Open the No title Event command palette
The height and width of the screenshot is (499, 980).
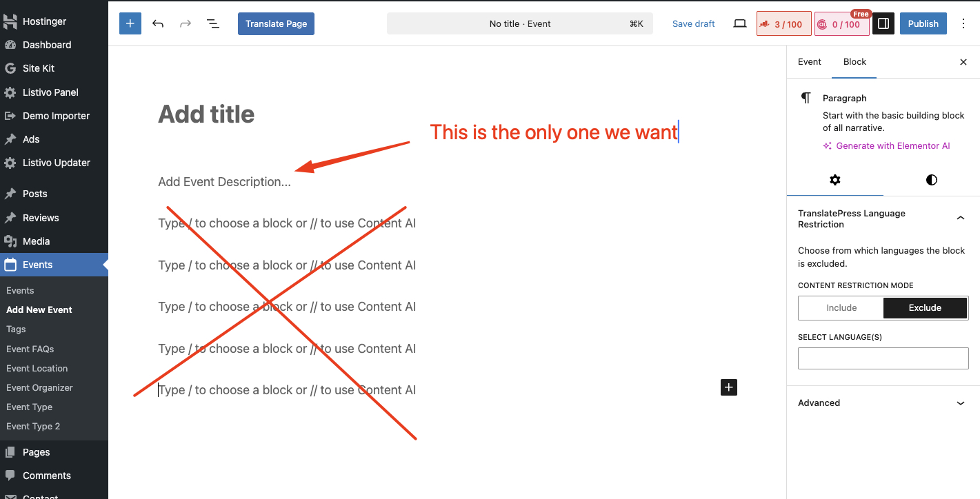click(519, 23)
